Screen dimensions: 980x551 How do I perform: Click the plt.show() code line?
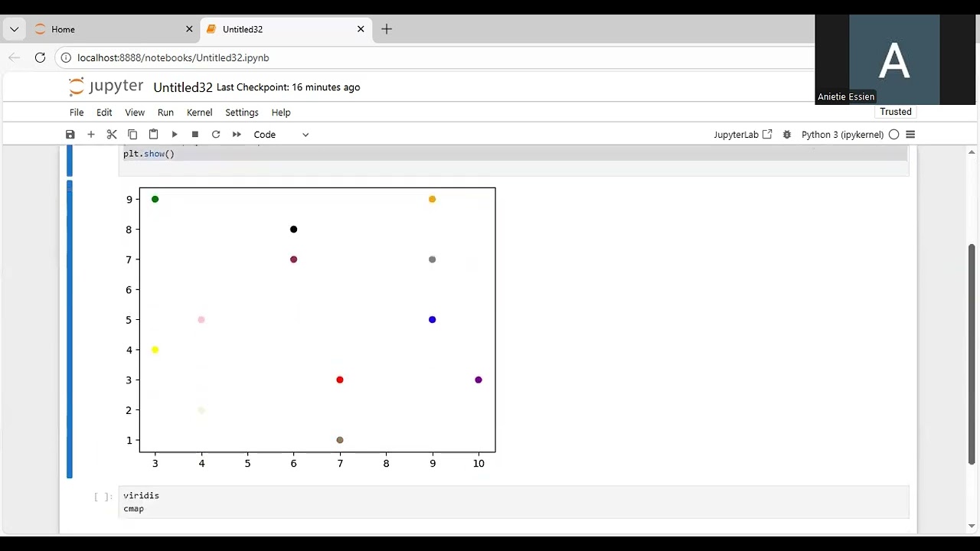[x=149, y=154]
